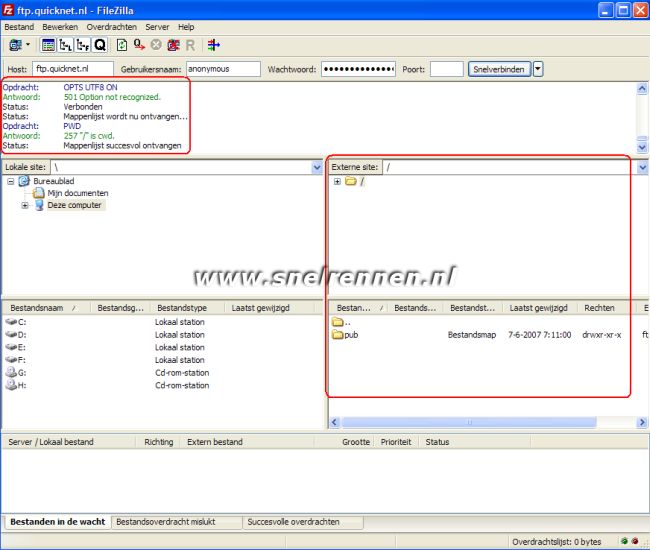
Task: Click the Wachtwoord password field
Action: pyautogui.click(x=359, y=69)
